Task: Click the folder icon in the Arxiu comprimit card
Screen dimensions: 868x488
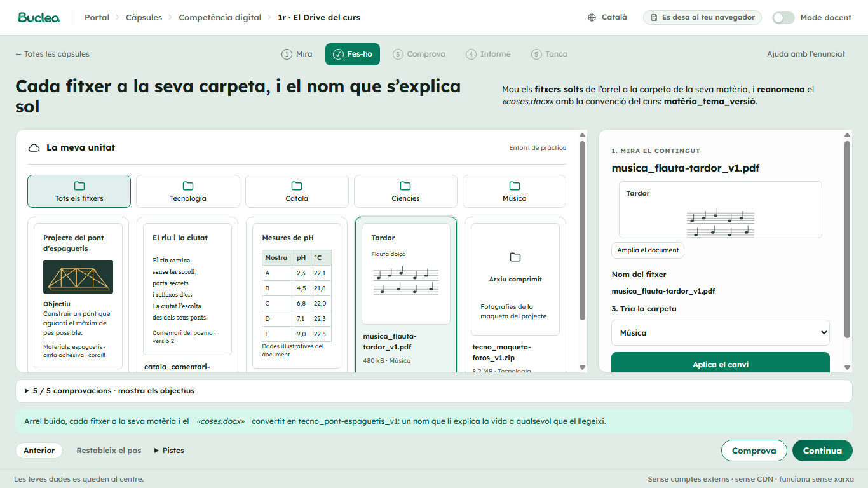Action: (515, 257)
